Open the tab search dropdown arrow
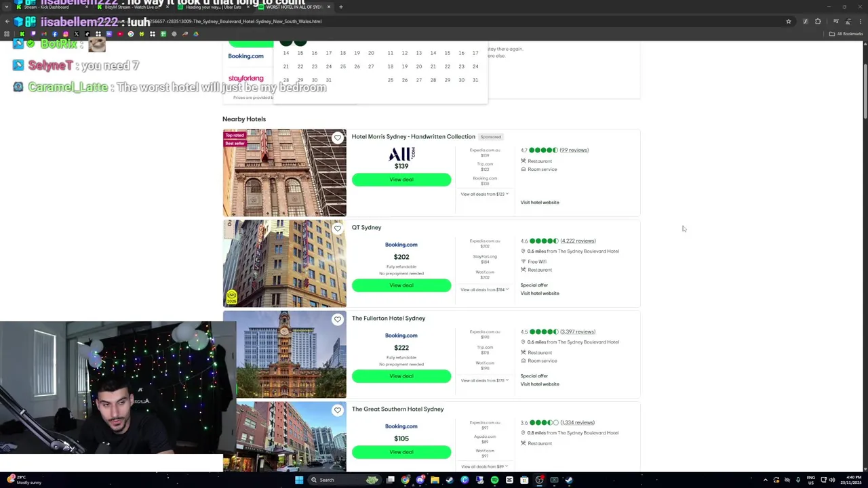The image size is (868, 488). 7,7
